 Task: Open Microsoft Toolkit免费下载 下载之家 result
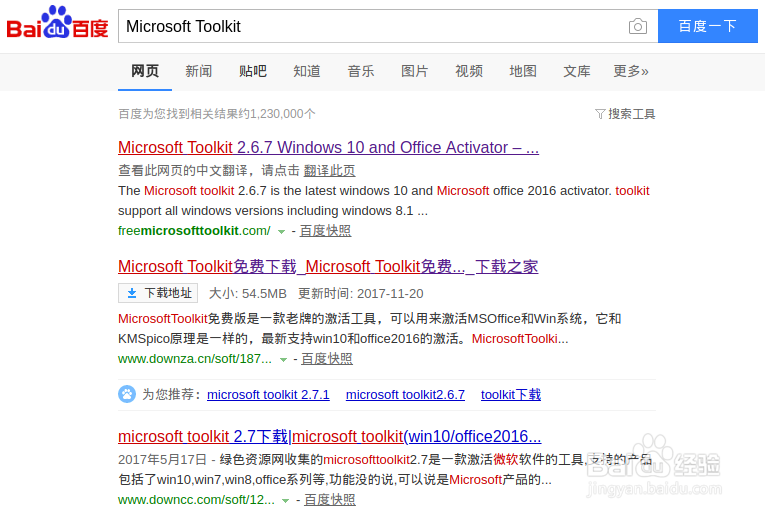point(328,267)
